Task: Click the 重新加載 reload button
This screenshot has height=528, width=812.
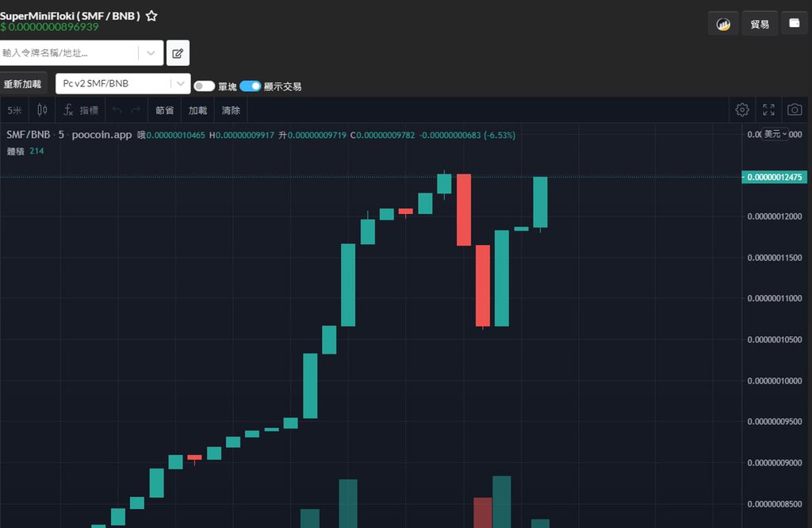Action: pos(23,84)
